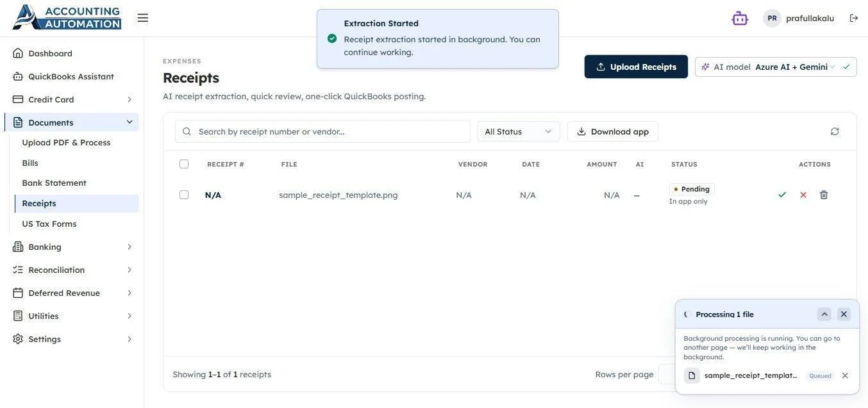Viewport: 868px width, 408px height.
Task: Open Bank Statement page
Action: 76,183
